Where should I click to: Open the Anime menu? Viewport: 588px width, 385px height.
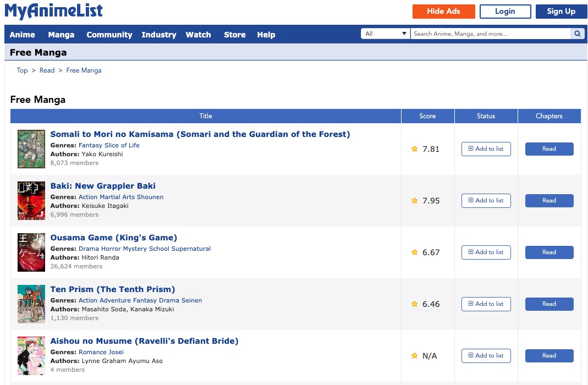(x=23, y=35)
